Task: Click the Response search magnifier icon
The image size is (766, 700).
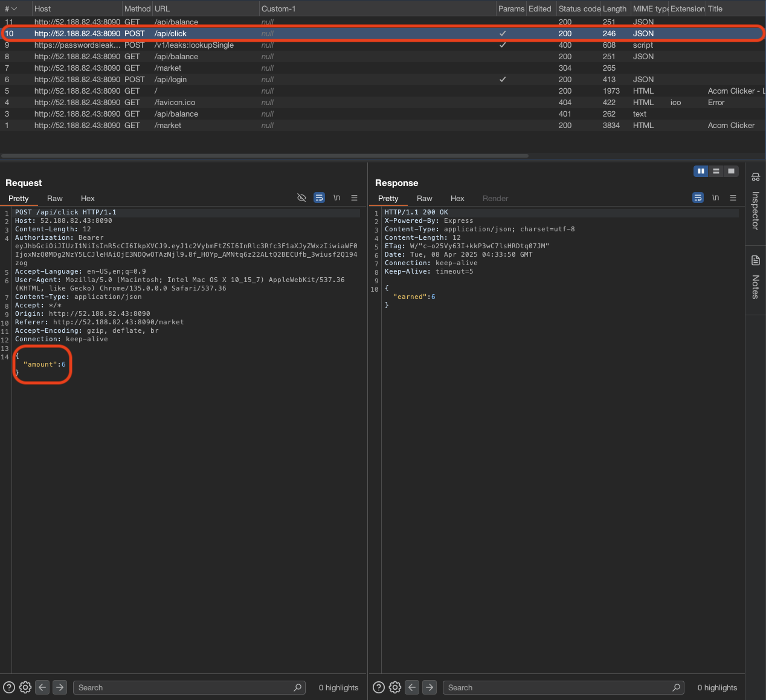Action: pos(676,687)
